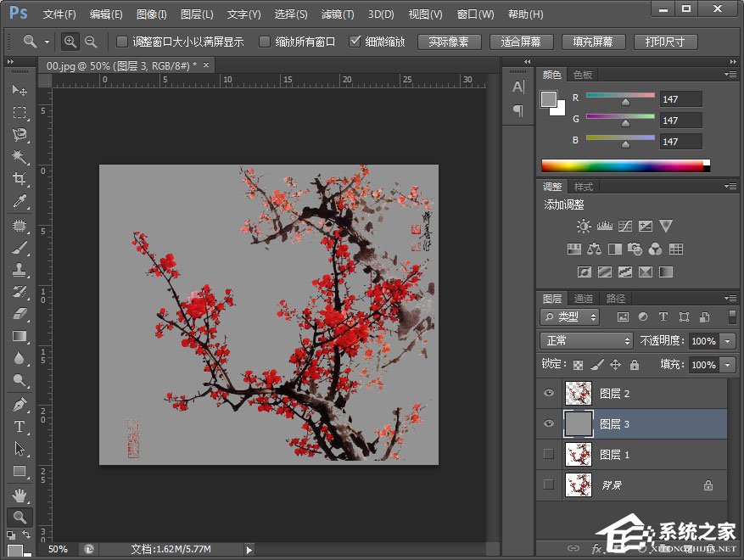
Task: Uncheck the 细微缩放 checkbox
Action: pos(355,42)
